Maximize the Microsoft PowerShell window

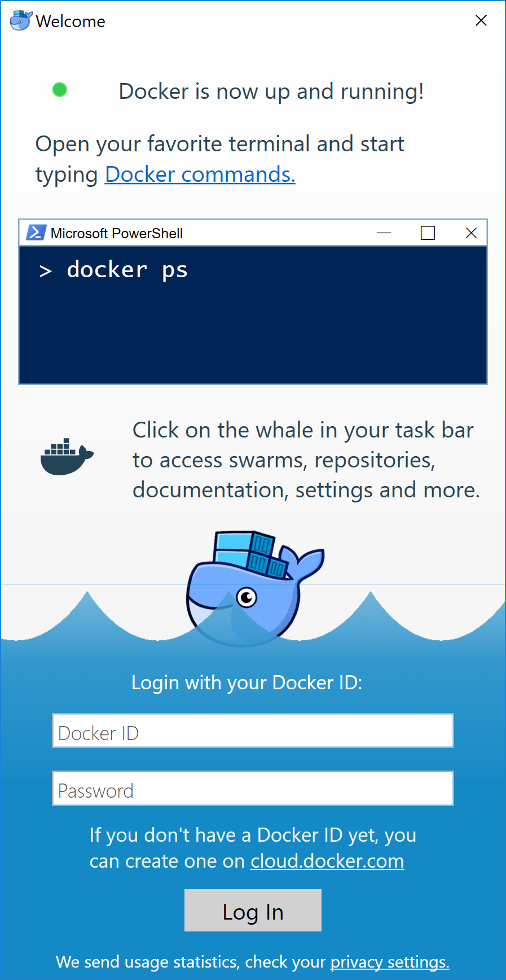[x=428, y=233]
